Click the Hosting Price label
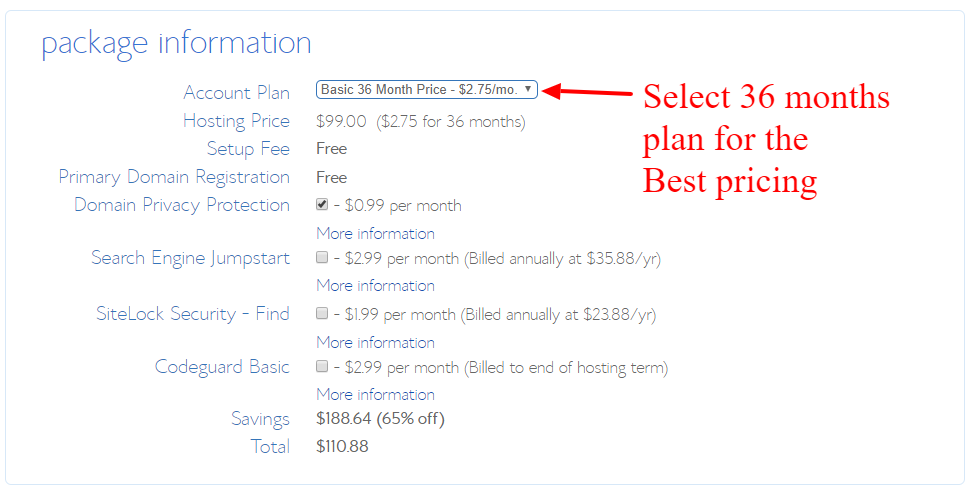This screenshot has width=979, height=493. (236, 121)
